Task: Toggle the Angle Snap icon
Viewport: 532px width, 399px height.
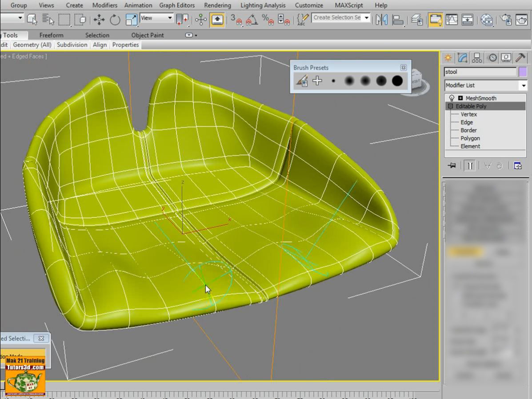Action: 252,20
